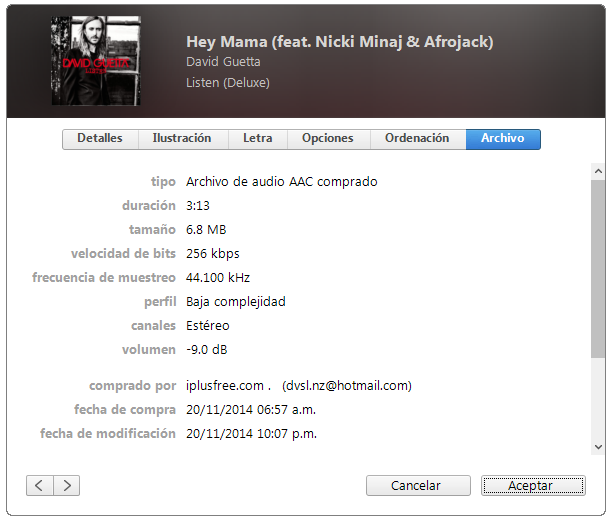Screen dimensions: 613x524
Task: Click the scrollbar track below the thumb
Action: tap(598, 398)
